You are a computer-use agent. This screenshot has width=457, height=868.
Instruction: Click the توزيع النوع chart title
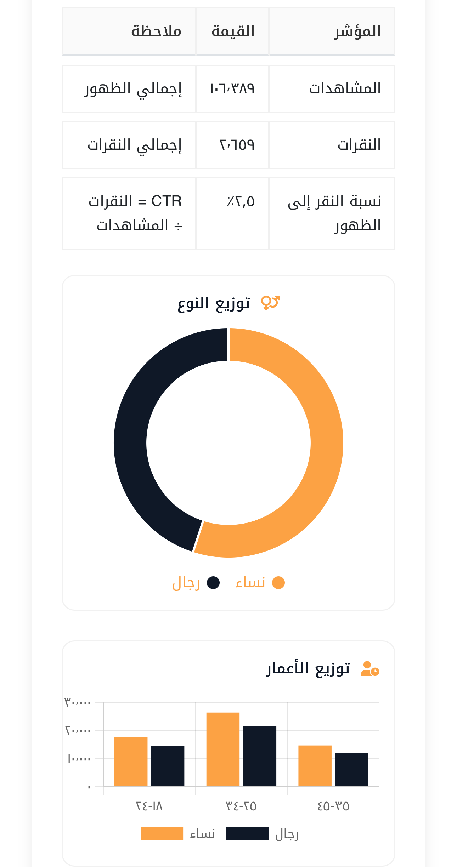(x=214, y=303)
